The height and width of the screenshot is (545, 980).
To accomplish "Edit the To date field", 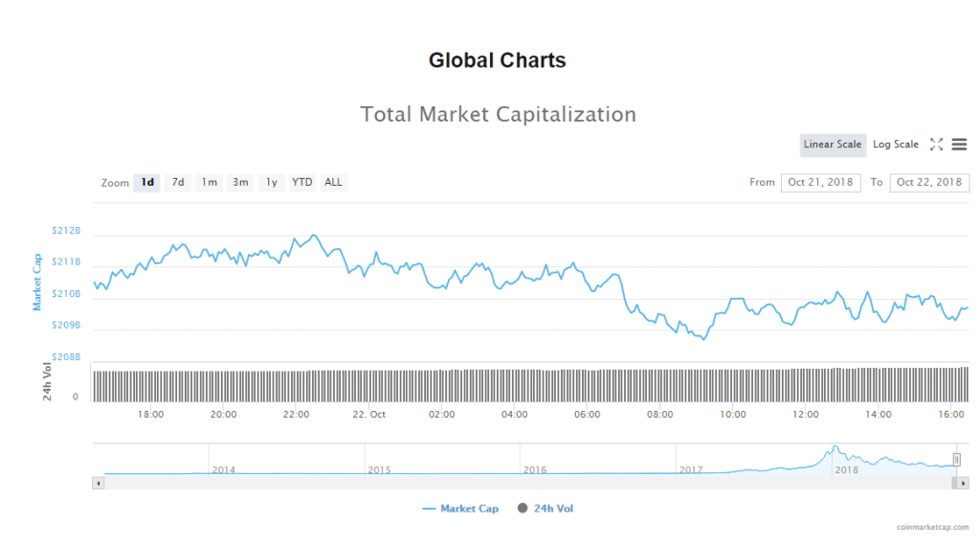I will pos(928,182).
